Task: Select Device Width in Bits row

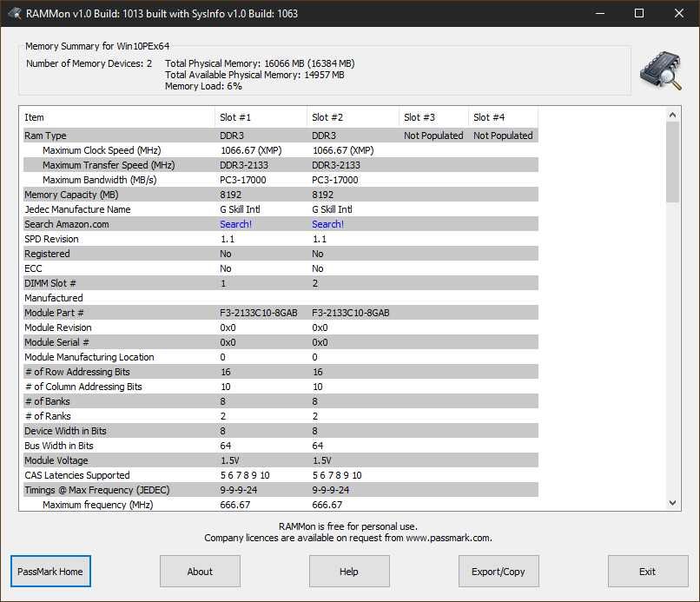Action: 281,431
